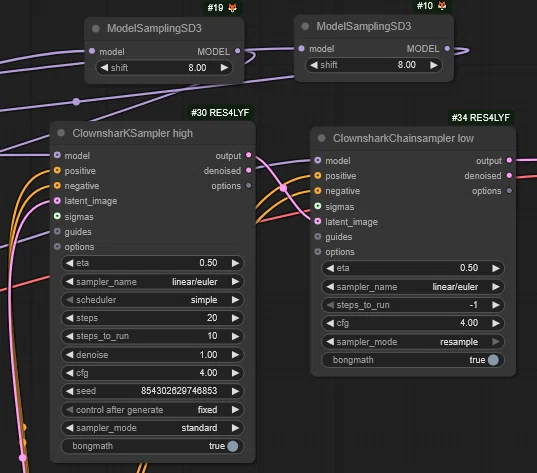The image size is (537, 473).
Task: Click the seed value field
Action: pos(152,391)
